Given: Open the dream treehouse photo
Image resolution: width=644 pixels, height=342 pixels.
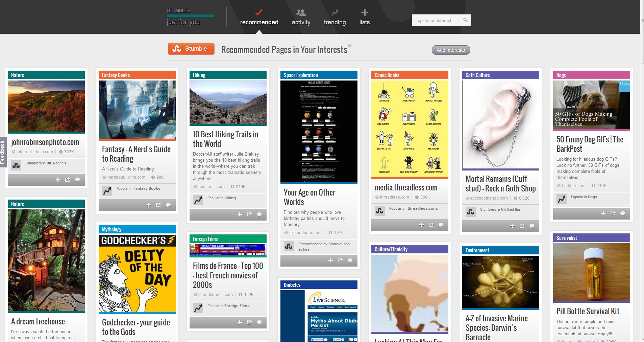Looking at the screenshot, I should [x=46, y=260].
